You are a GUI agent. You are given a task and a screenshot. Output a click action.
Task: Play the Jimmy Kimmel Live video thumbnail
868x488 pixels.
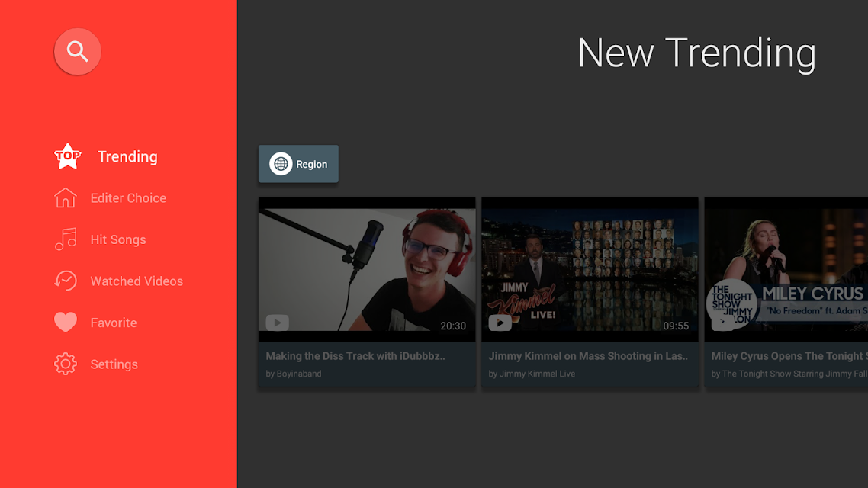(x=590, y=269)
